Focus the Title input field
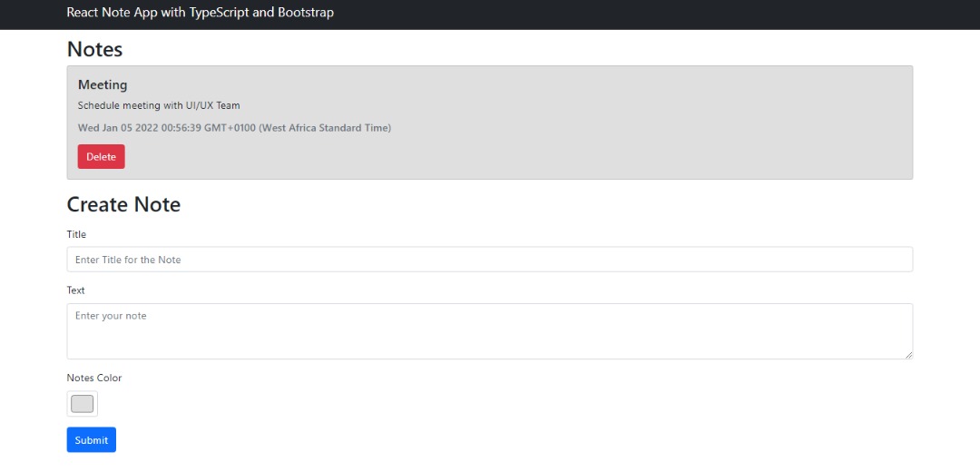The height and width of the screenshot is (472, 980). pos(490,260)
